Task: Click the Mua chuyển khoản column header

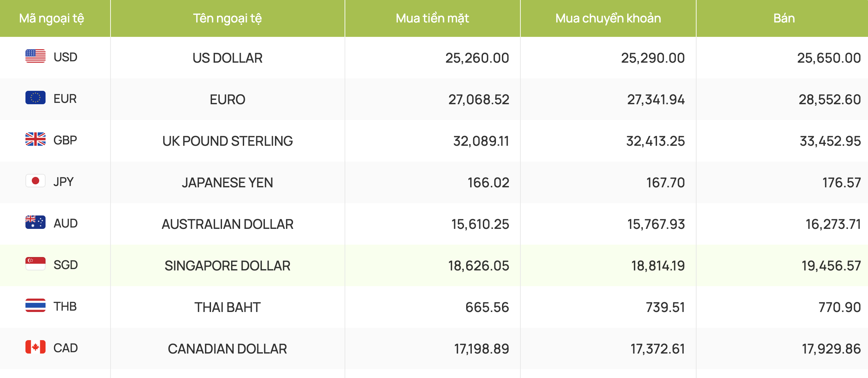Action: pos(608,18)
